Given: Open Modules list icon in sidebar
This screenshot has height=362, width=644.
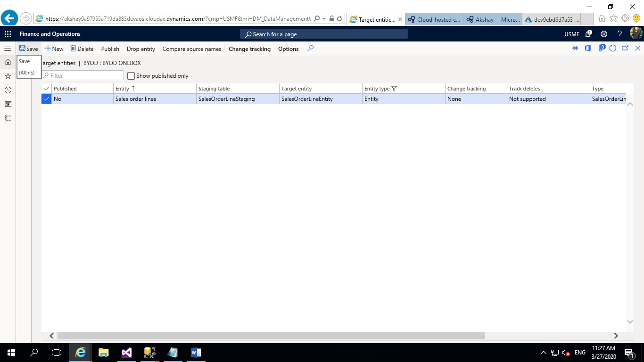Looking at the screenshot, I should (8, 118).
